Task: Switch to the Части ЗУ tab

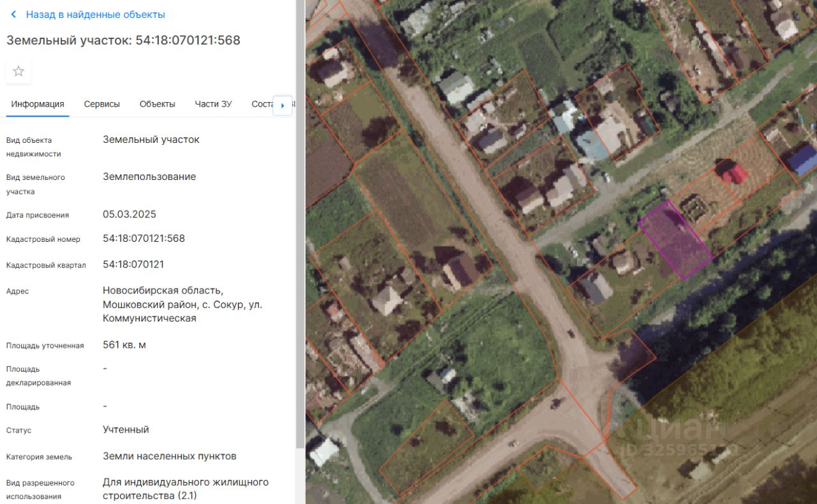Action: click(213, 104)
